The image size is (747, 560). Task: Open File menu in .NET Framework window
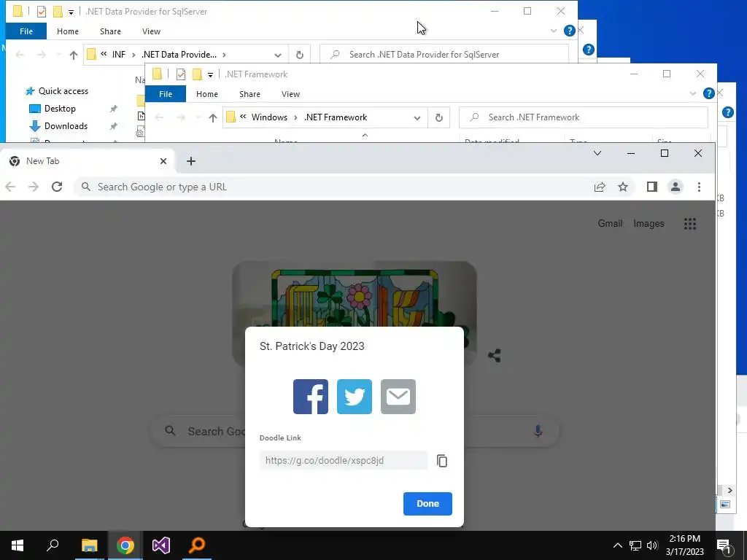pos(166,94)
